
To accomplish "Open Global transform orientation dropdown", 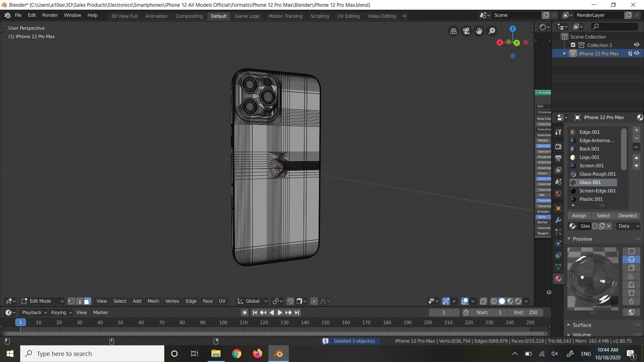I will pyautogui.click(x=252, y=301).
